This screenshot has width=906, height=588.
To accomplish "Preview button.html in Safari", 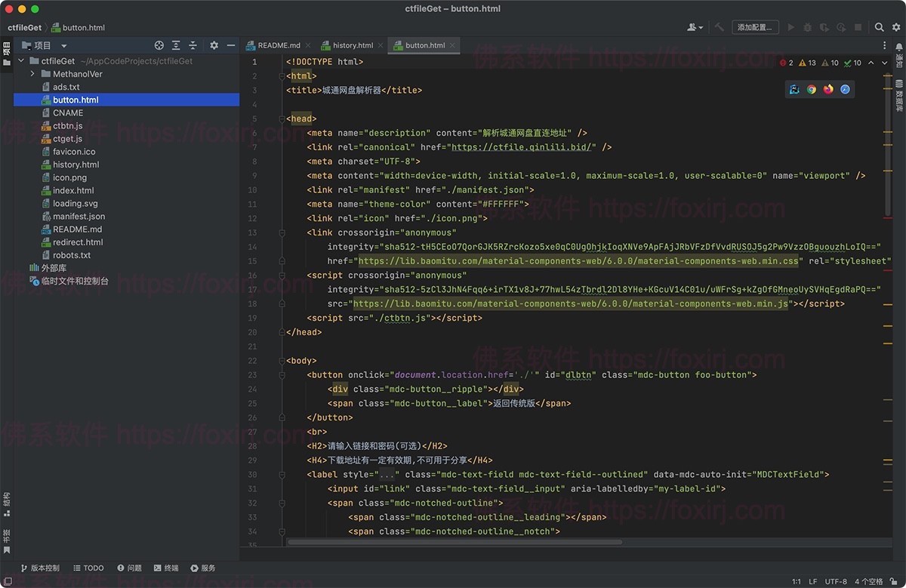I will [845, 89].
